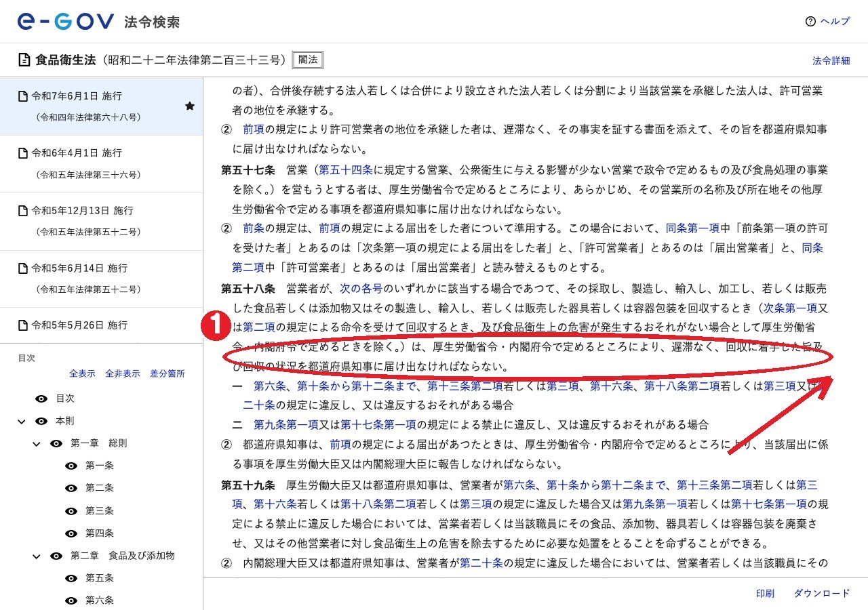Toggle visibility eye for 第五条

[71, 577]
